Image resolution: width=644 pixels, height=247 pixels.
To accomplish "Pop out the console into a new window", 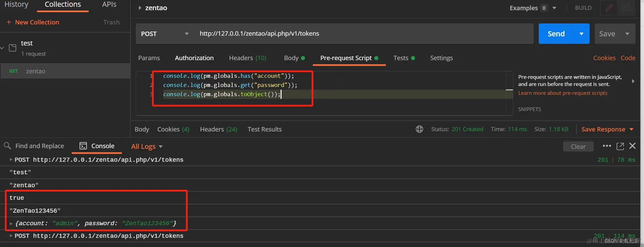I will tap(620, 146).
